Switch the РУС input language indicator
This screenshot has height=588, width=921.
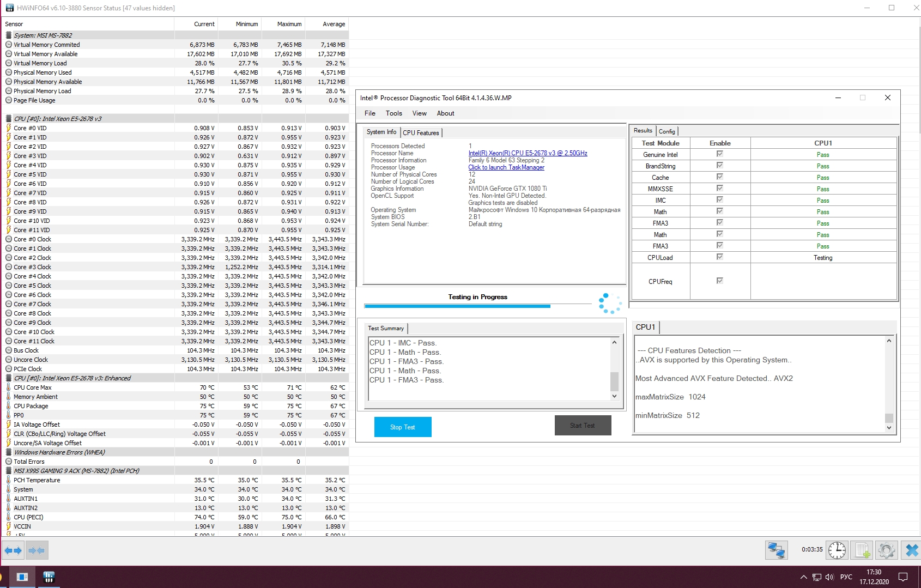[x=846, y=577]
